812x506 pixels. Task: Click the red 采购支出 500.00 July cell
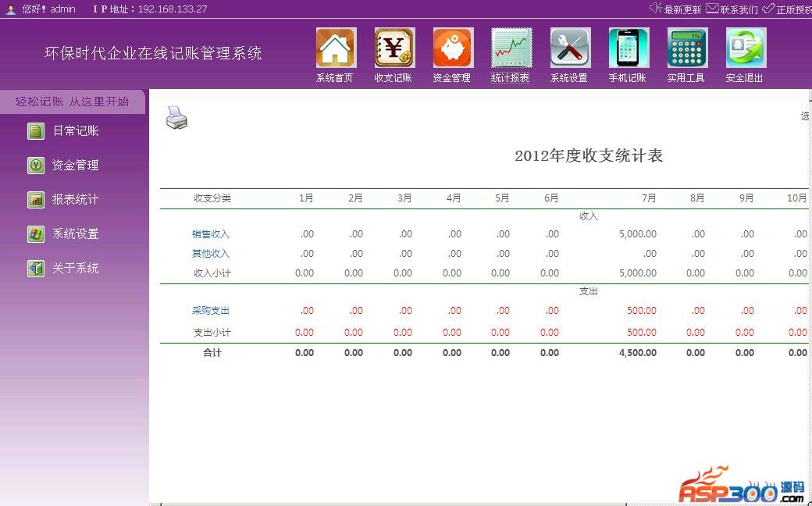pos(642,311)
